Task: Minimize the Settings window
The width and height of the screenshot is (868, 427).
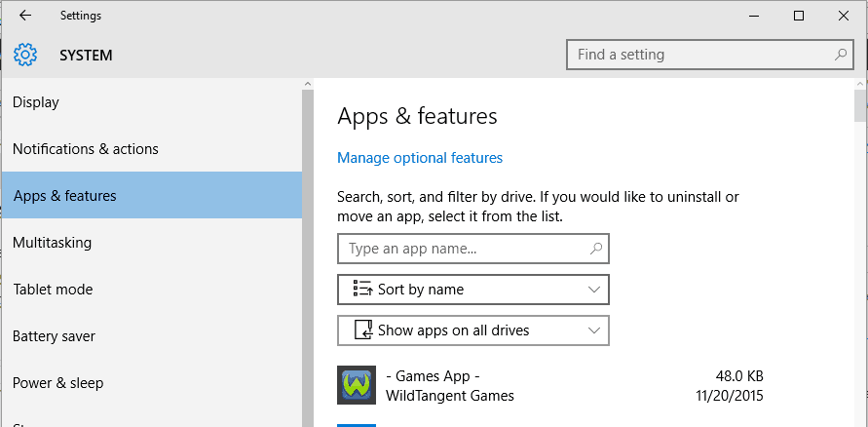Action: (x=754, y=16)
